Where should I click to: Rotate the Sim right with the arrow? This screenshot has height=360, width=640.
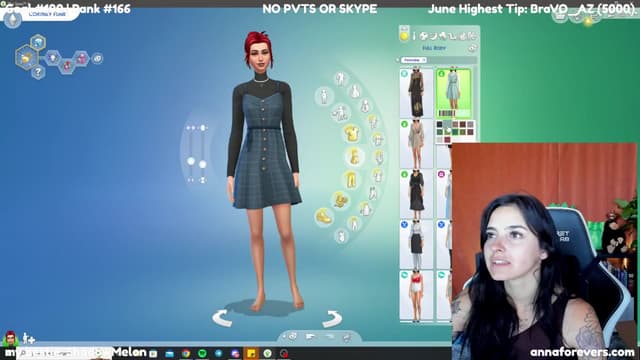click(x=331, y=319)
